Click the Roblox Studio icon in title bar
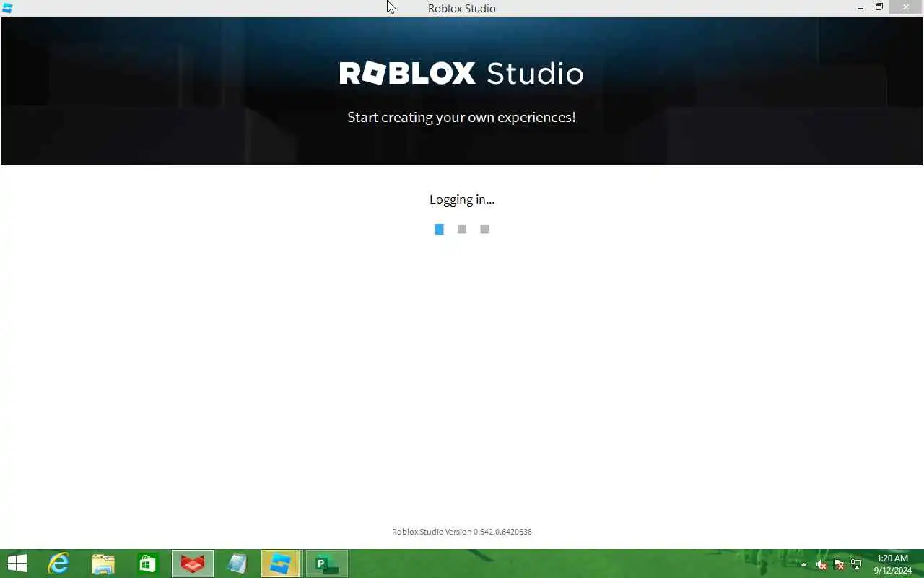The width and height of the screenshot is (924, 578). tap(7, 8)
